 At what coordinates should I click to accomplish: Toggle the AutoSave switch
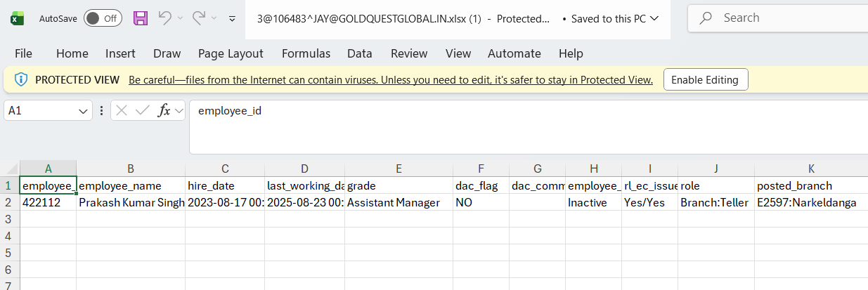[103, 19]
